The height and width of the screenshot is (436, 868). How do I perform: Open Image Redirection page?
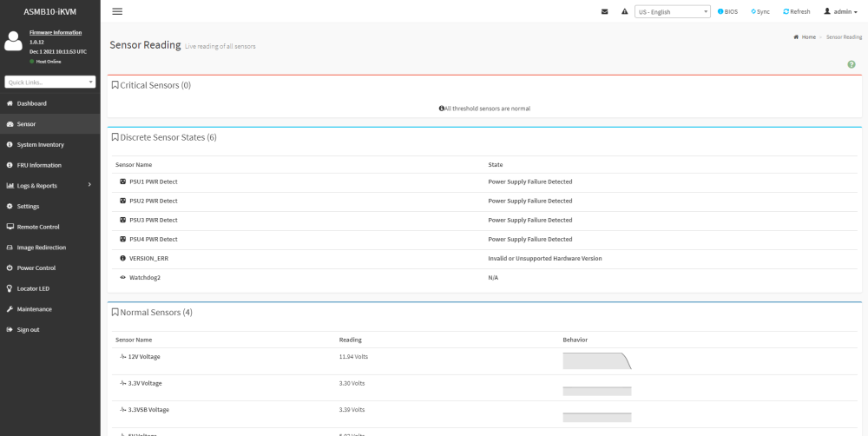coord(49,247)
